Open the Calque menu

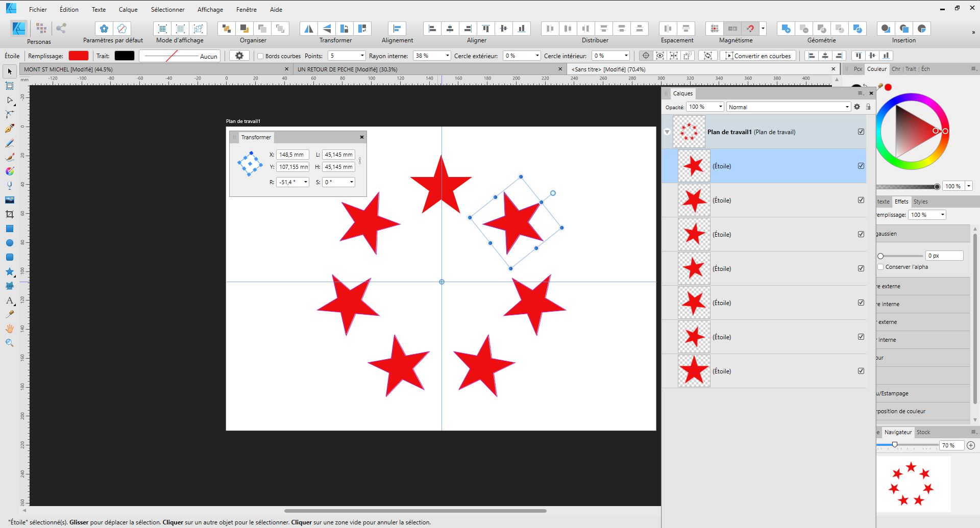tap(128, 9)
